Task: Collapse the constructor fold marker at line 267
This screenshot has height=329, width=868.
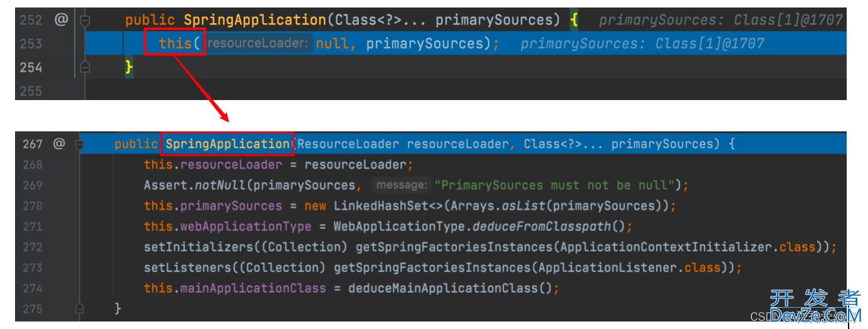Action: click(x=79, y=144)
